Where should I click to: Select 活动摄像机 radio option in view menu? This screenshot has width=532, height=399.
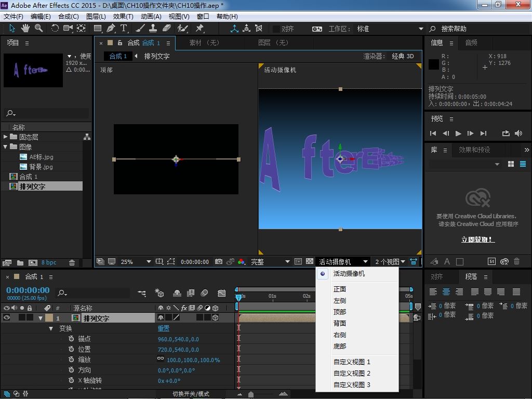323,273
